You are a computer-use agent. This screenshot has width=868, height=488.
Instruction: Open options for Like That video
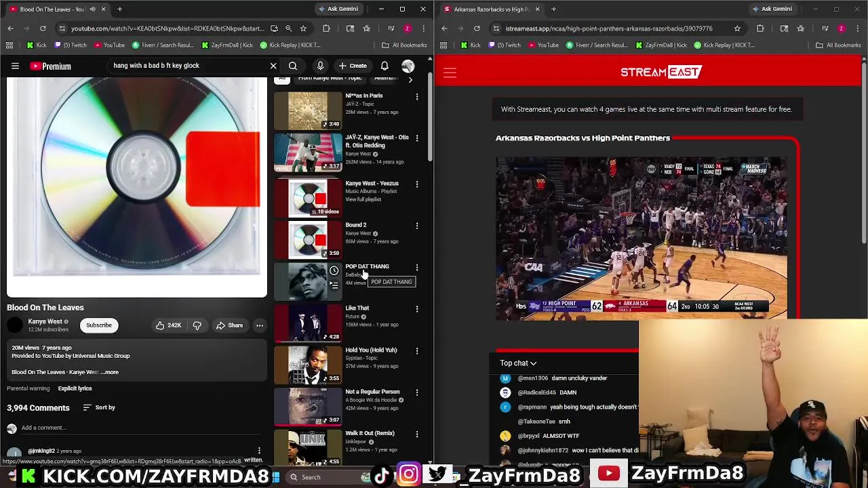coord(417,309)
